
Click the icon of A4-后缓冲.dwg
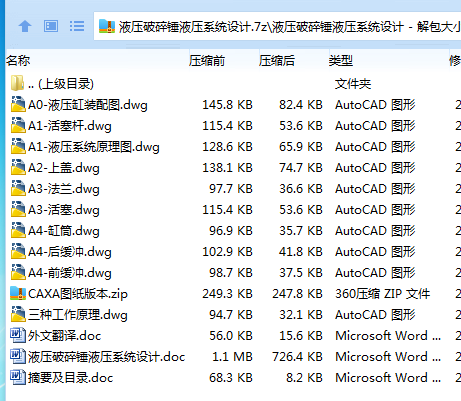18,251
